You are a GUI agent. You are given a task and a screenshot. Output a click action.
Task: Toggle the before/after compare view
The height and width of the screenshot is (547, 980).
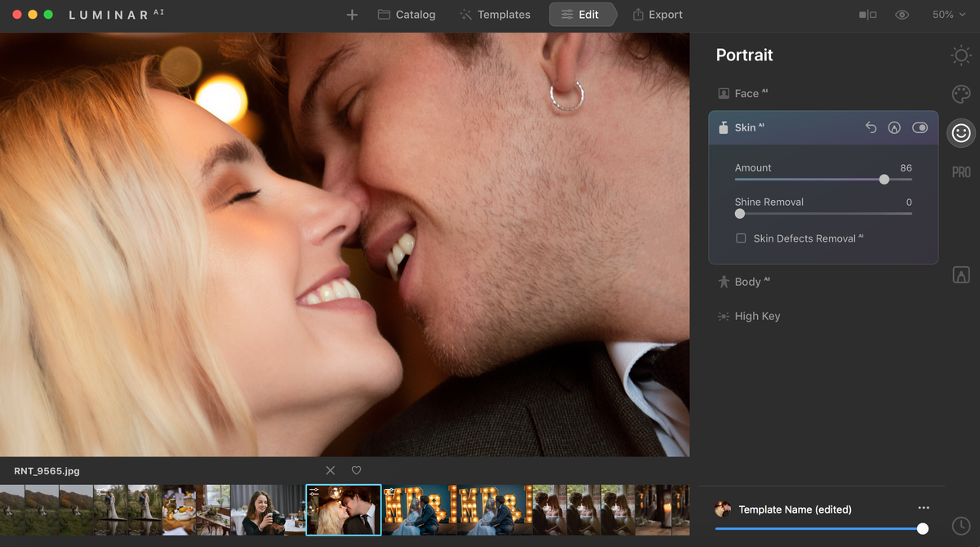[867, 15]
